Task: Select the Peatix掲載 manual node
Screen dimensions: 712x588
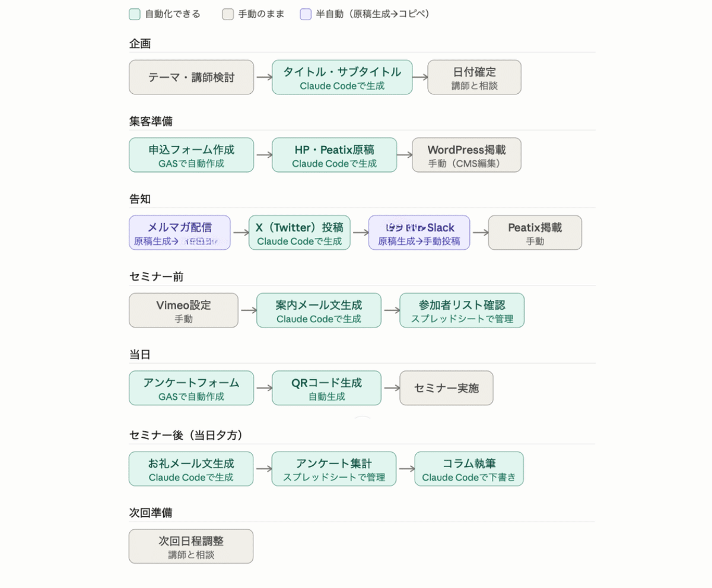Action: point(535,233)
